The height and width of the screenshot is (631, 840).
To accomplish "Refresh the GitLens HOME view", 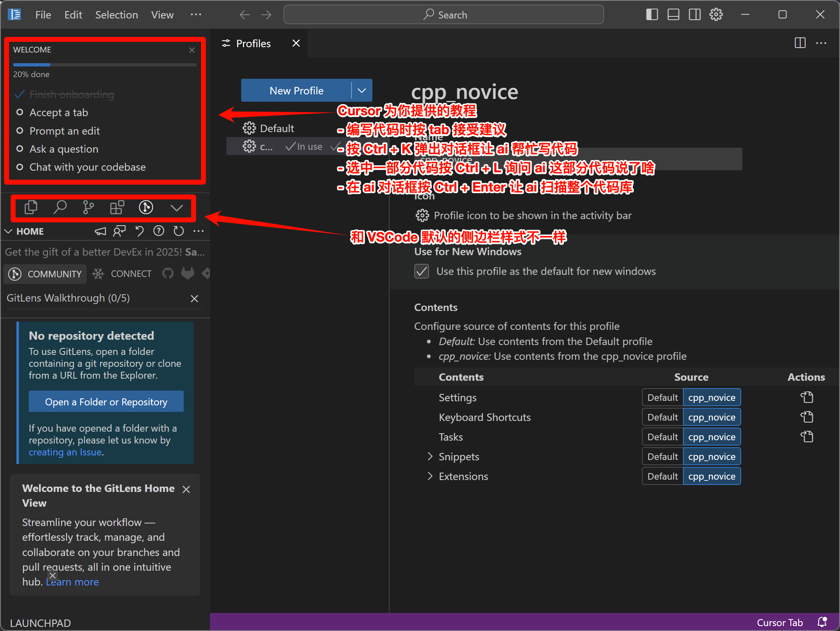I will pos(178,231).
